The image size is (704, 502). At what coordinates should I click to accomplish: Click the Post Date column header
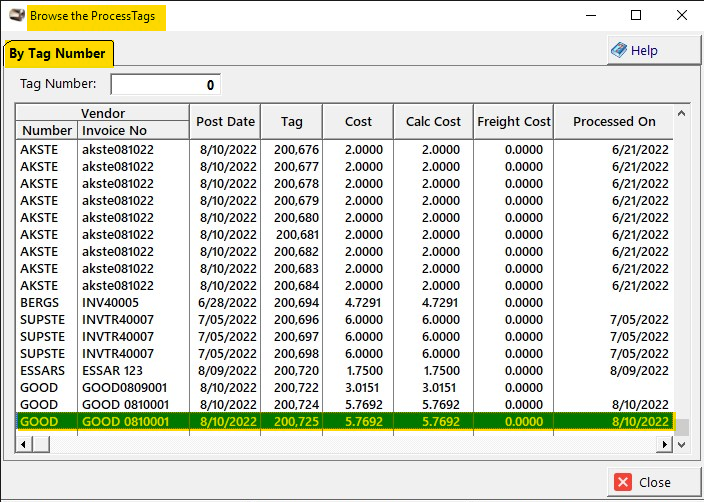point(225,122)
